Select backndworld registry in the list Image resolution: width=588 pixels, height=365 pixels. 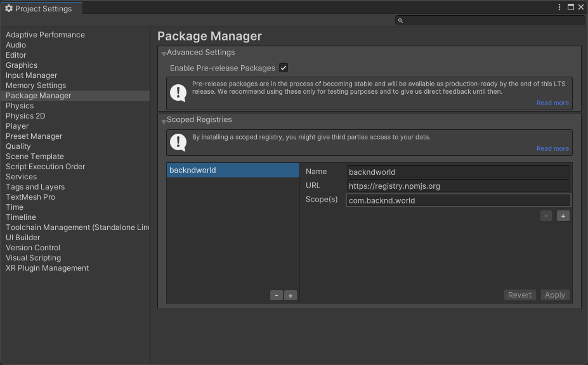233,170
